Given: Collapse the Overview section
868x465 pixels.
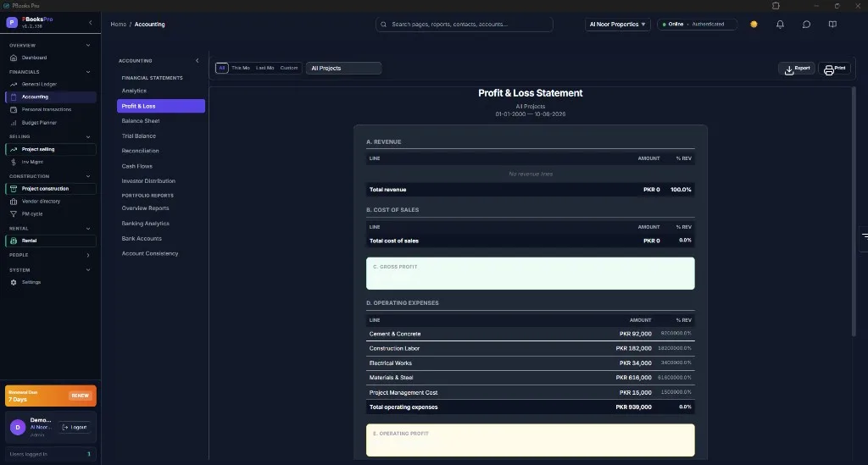Looking at the screenshot, I should 88,46.
